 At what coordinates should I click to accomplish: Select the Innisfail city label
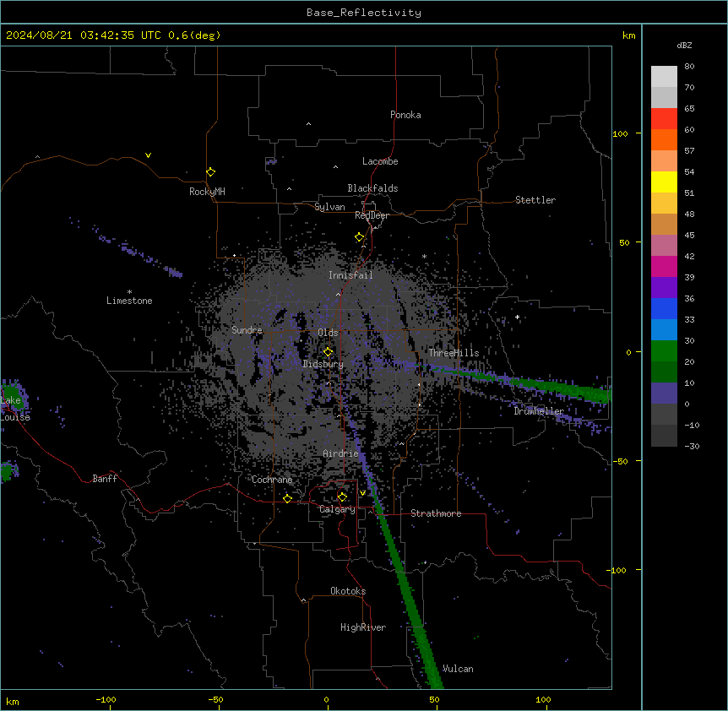350,275
